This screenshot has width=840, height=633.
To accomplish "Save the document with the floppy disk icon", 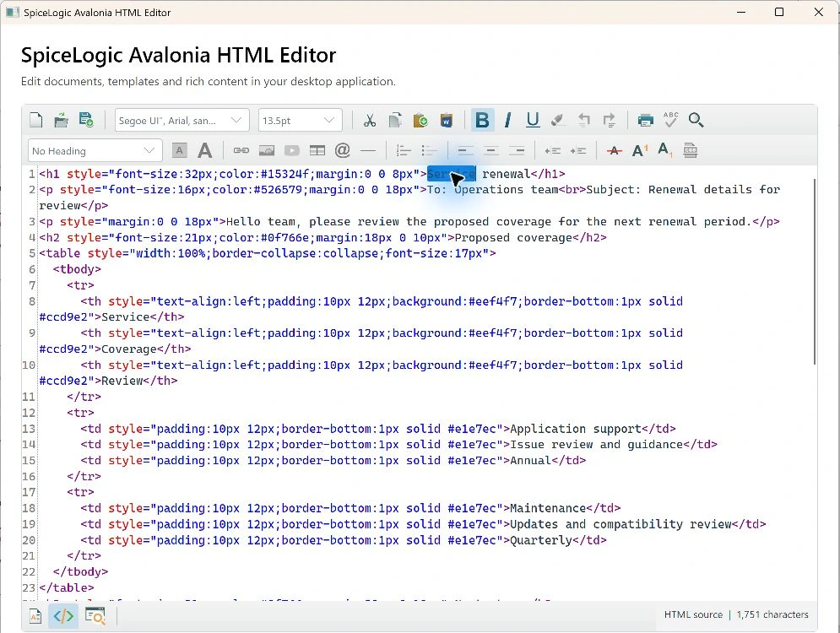I will point(86,120).
